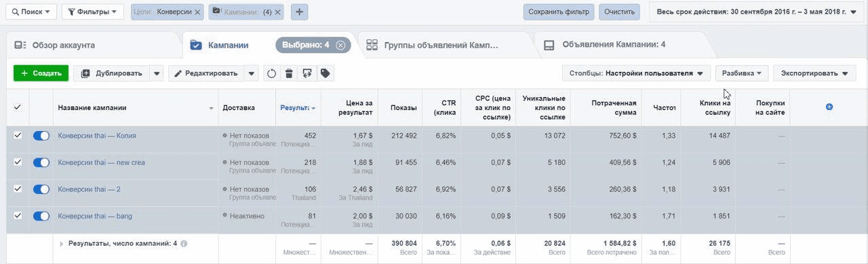
Task: Open the Поиск search dropdown
Action: [31, 12]
